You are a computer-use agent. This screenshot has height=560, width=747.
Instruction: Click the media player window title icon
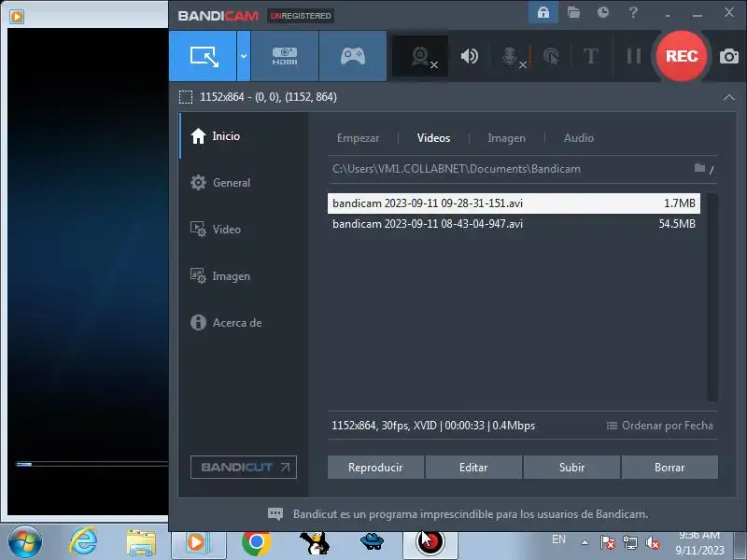[17, 17]
